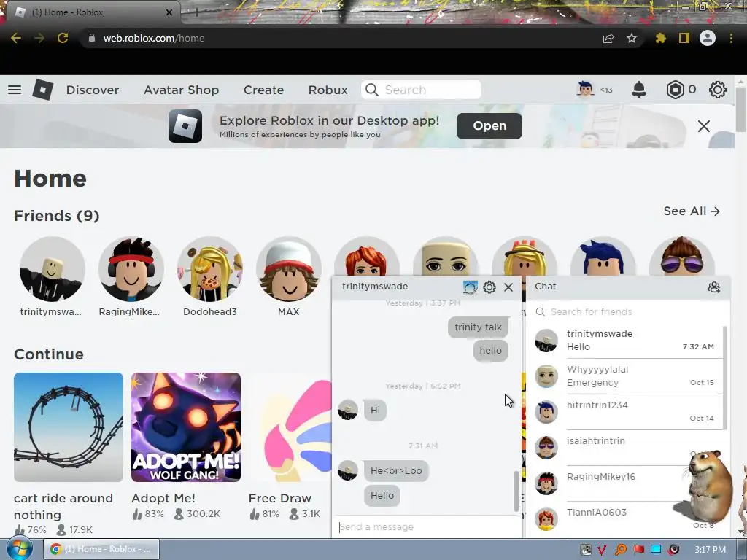Open the Create page
Viewport: 747px width, 560px height.
pos(263,90)
